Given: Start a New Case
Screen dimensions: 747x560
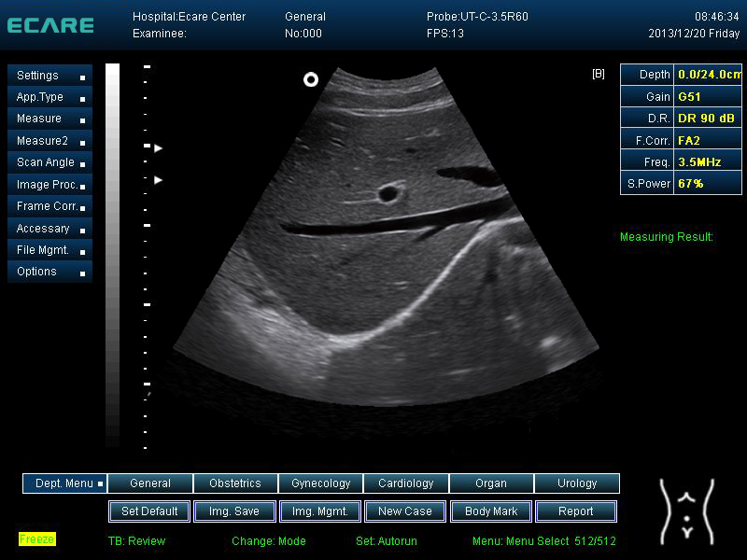Looking at the screenshot, I should (405, 511).
